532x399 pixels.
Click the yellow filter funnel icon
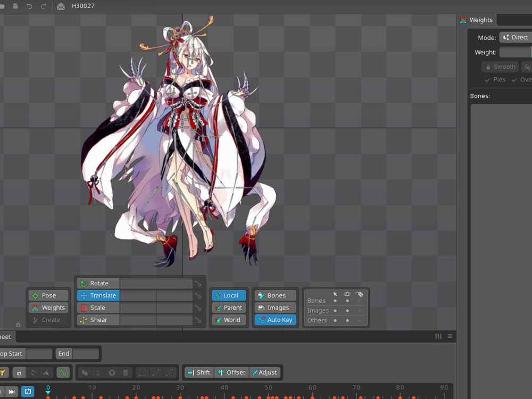click(3, 372)
